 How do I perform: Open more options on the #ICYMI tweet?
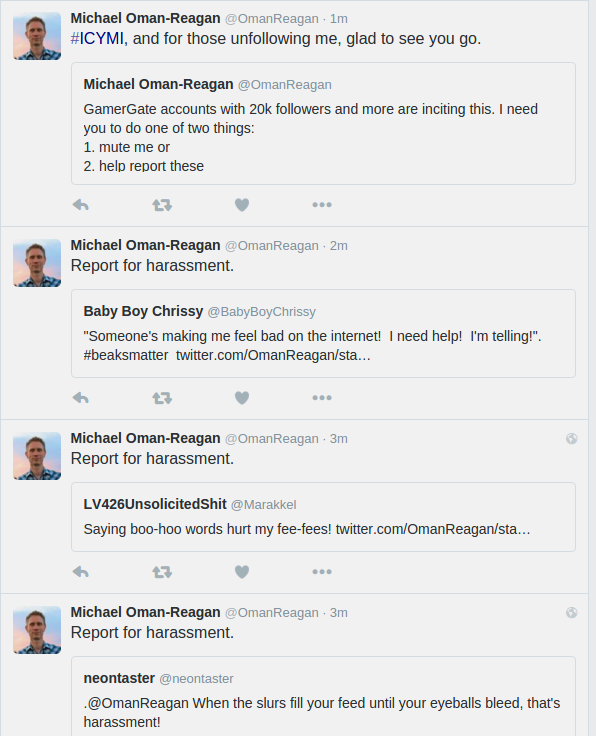pos(322,205)
